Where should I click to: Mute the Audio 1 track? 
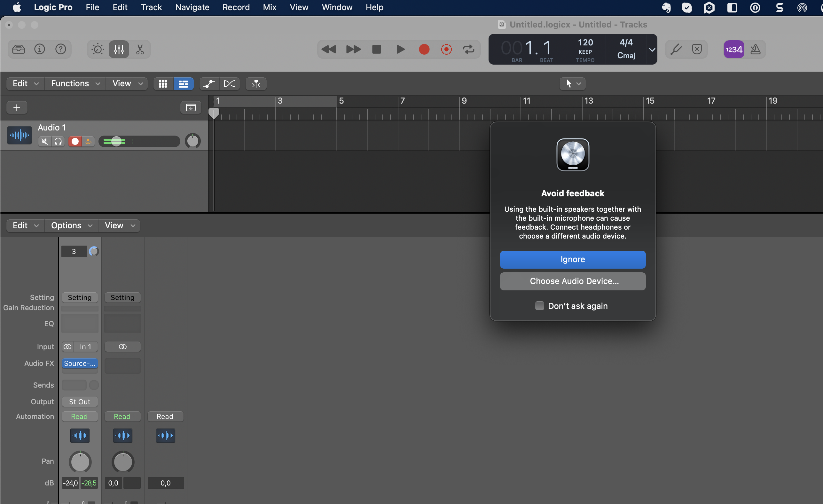(x=44, y=142)
